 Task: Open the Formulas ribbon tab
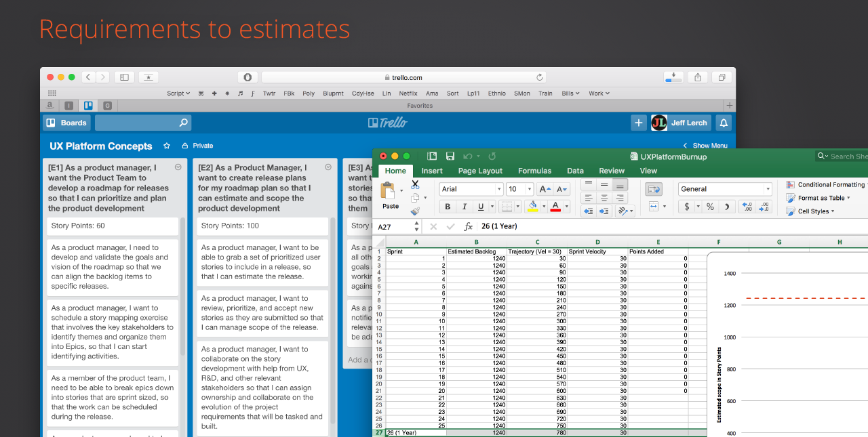click(x=535, y=171)
